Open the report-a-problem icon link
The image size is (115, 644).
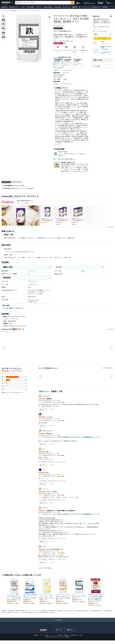pyautogui.click(x=54, y=159)
